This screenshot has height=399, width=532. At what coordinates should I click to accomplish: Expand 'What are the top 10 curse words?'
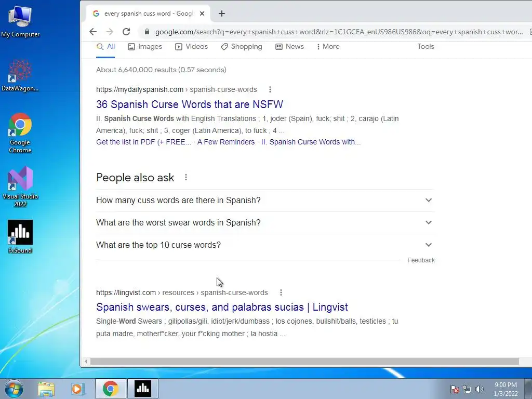[265, 245]
